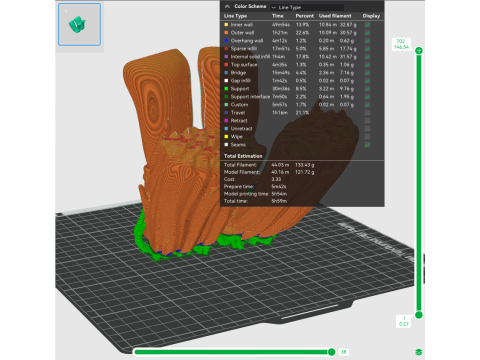
Task: Enable Retract display checkbox
Action: click(x=367, y=121)
